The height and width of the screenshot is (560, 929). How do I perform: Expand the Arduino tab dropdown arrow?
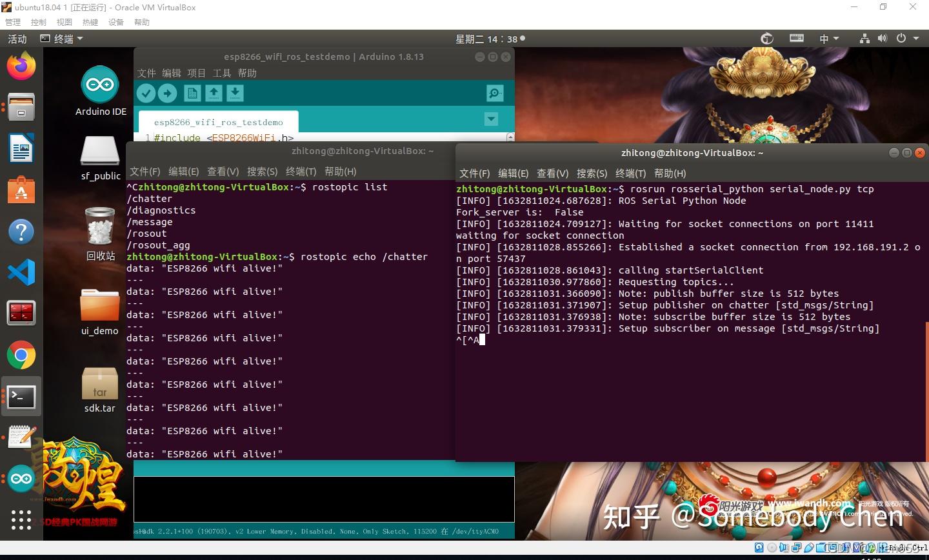coord(492,119)
